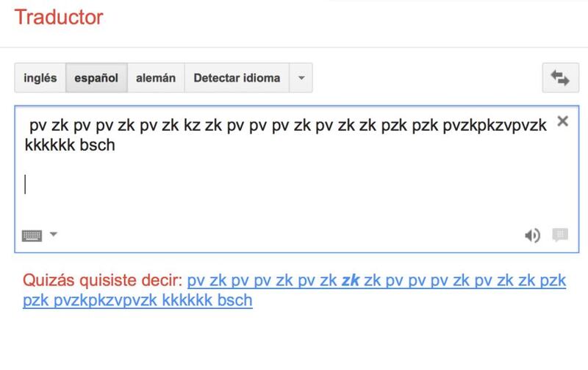Listen to the source text audio
This screenshot has width=588, height=370.
[x=532, y=235]
